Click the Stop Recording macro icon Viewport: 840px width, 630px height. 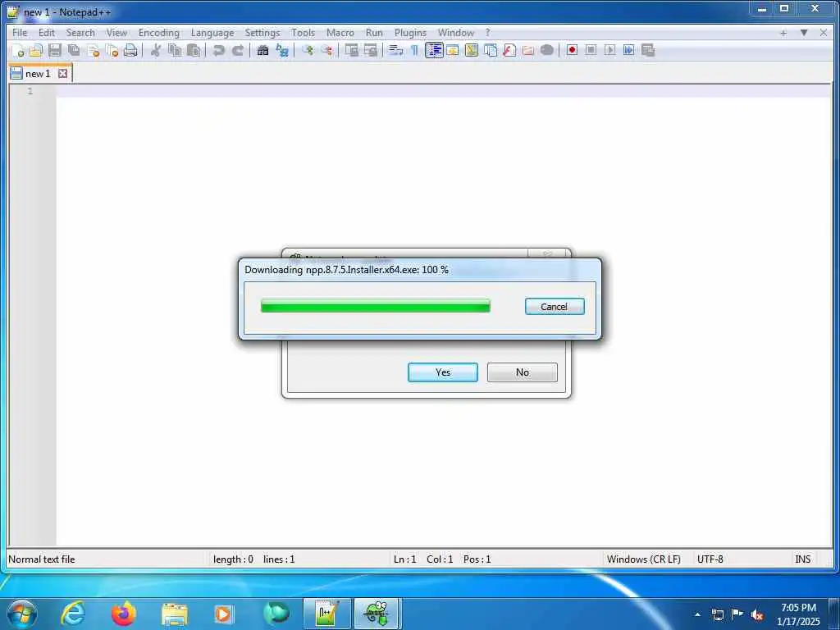pyautogui.click(x=591, y=50)
